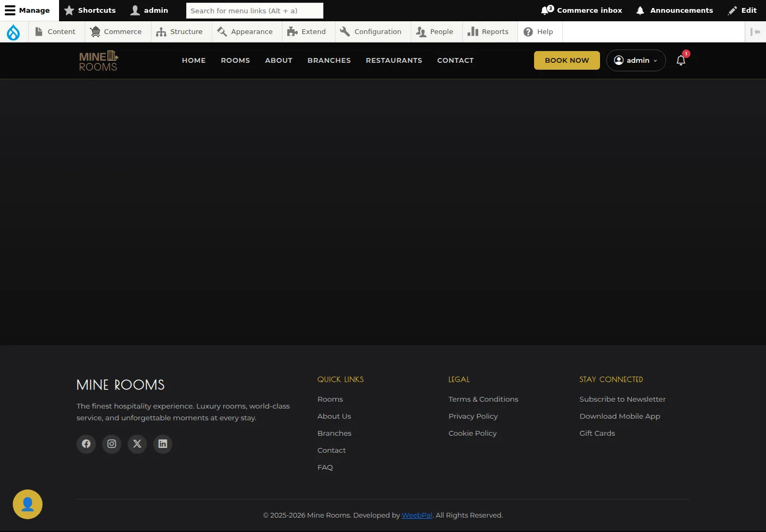Click the Mine Rooms header logo
Image resolution: width=766 pixels, height=532 pixels.
[x=98, y=61]
